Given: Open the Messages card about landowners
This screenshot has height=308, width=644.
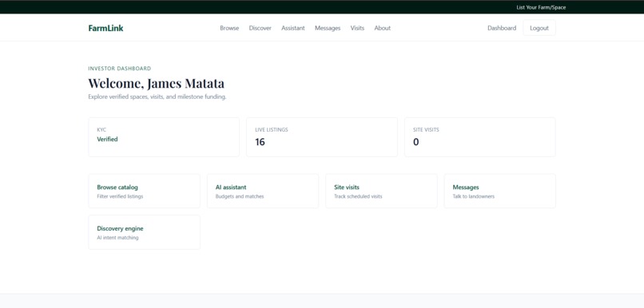Looking at the screenshot, I should pos(500,192).
